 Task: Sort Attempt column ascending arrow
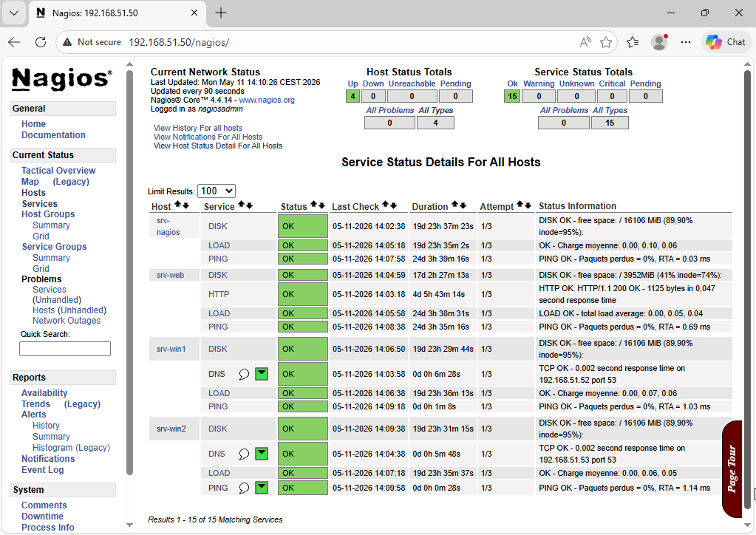pyautogui.click(x=520, y=205)
